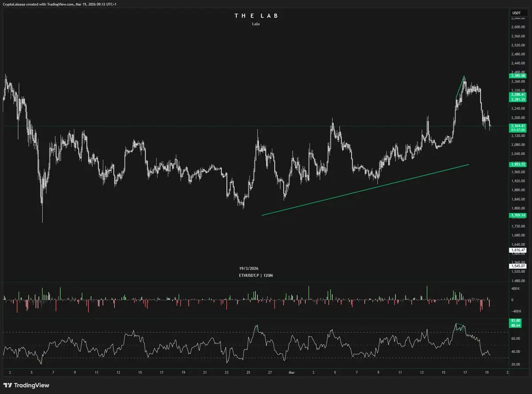Click the 20.00 RSI axis label
The width and height of the screenshot is (532, 394).
(x=516, y=364)
